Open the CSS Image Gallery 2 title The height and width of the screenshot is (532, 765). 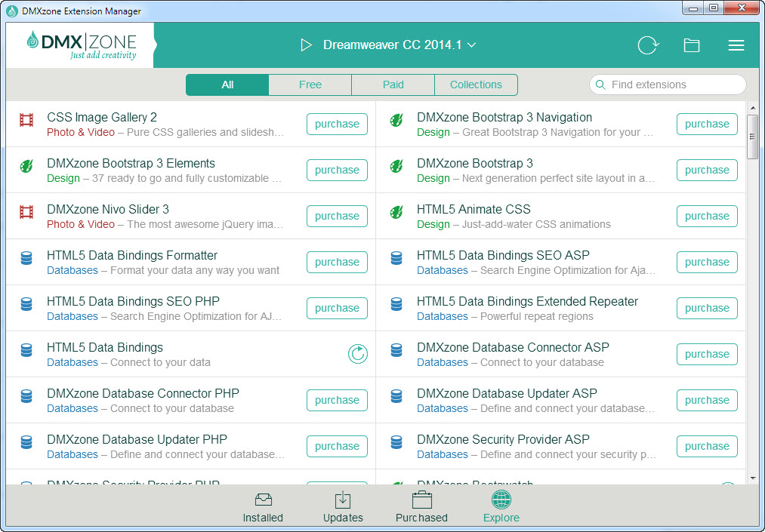point(102,117)
